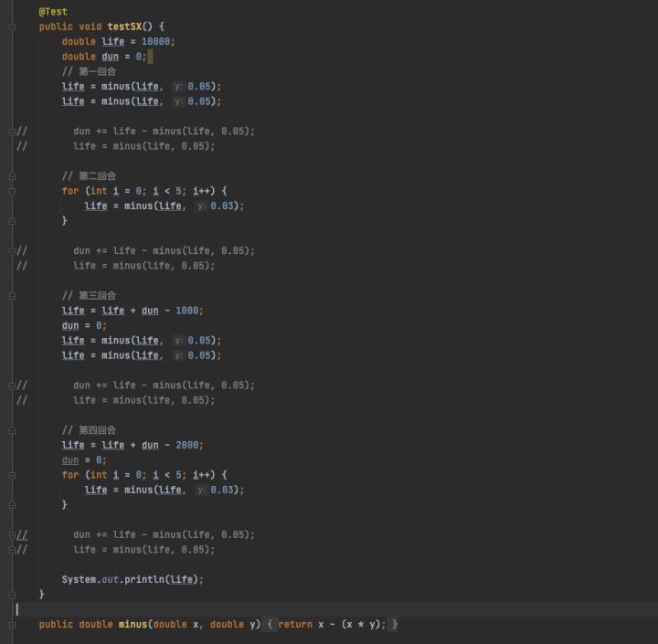Fold commented dun += block after 第二回合 loop
The width and height of the screenshot is (658, 644).
point(12,251)
